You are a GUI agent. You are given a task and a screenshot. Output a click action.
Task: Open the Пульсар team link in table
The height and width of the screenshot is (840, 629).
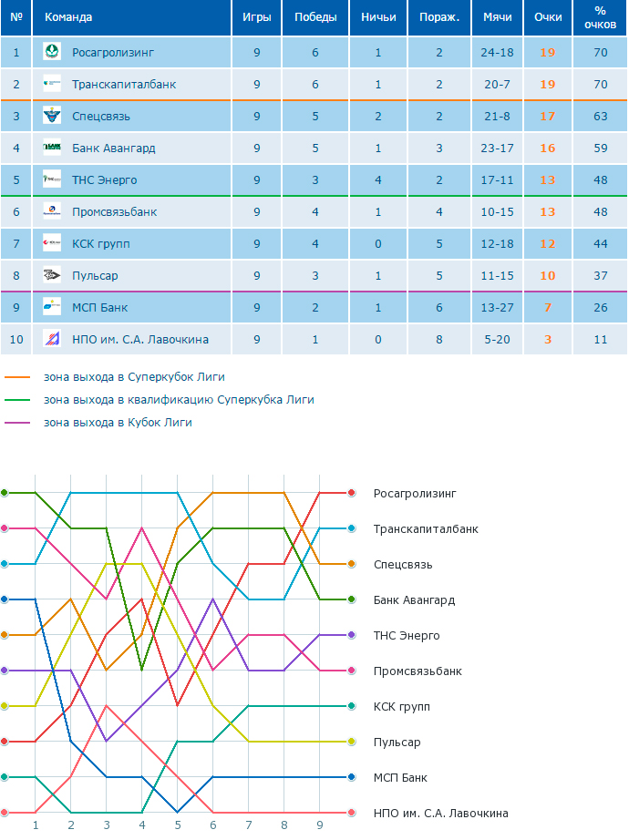coord(95,275)
